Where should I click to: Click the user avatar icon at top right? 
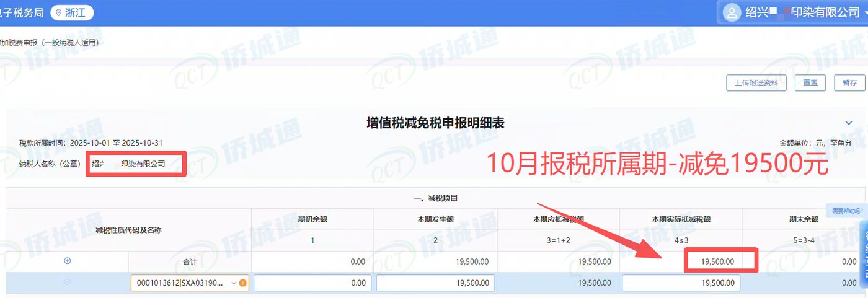[733, 12]
